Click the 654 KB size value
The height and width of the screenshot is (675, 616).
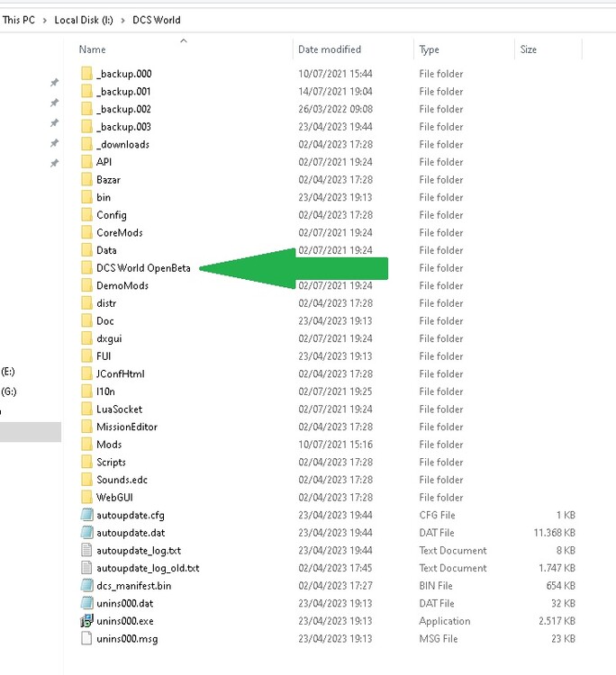561,586
